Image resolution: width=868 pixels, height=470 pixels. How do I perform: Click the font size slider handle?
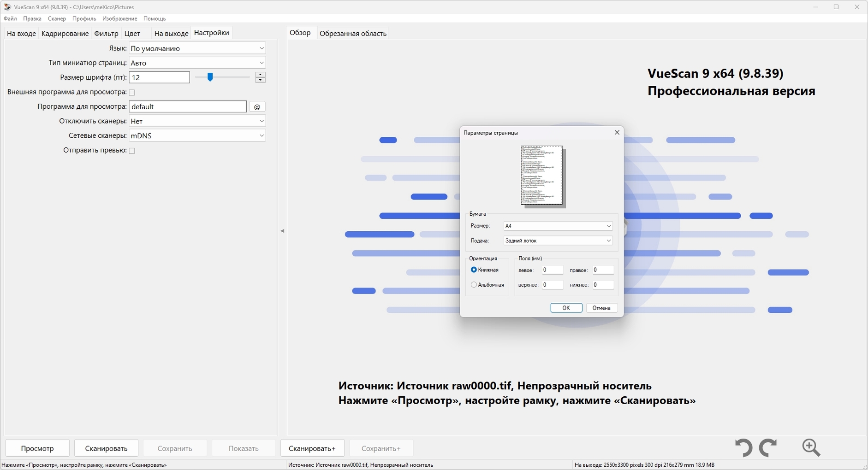(x=210, y=77)
